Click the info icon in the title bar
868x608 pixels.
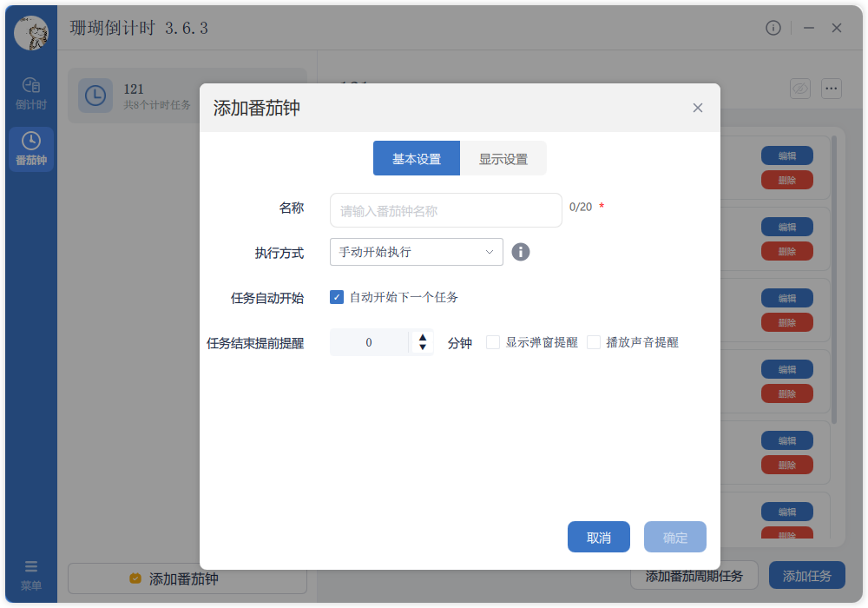tap(773, 28)
